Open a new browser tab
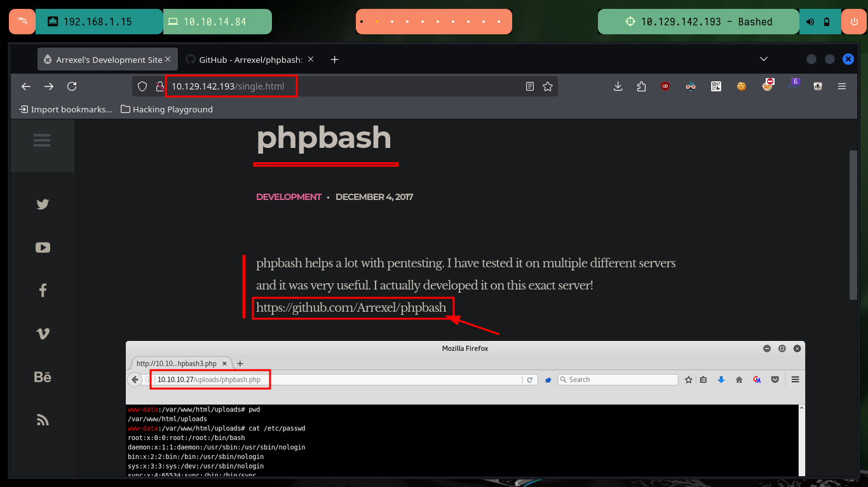 pyautogui.click(x=334, y=60)
